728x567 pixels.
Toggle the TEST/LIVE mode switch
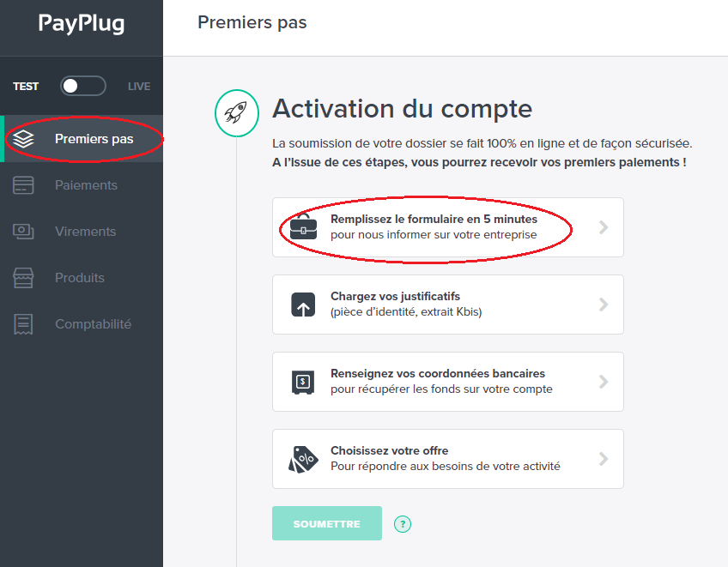83,86
